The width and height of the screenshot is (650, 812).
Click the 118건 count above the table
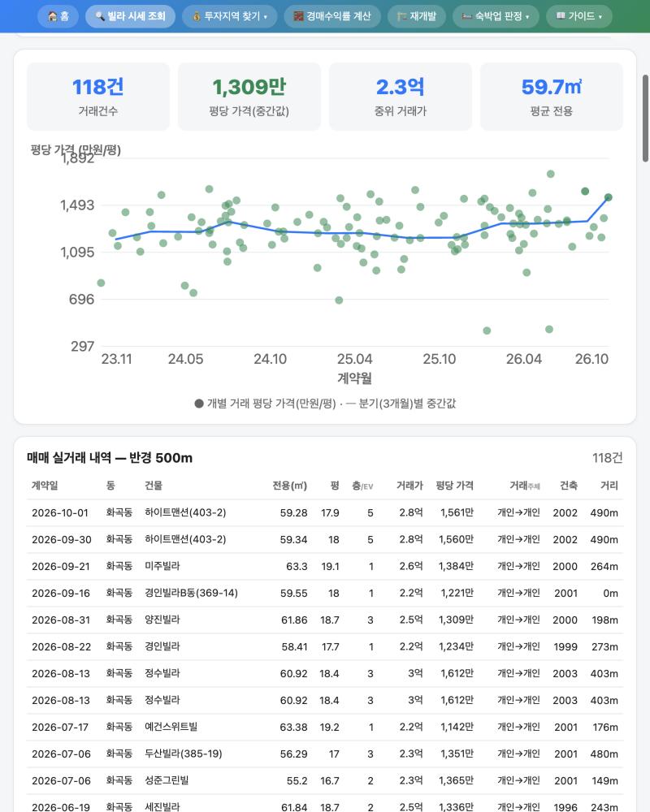pyautogui.click(x=608, y=458)
